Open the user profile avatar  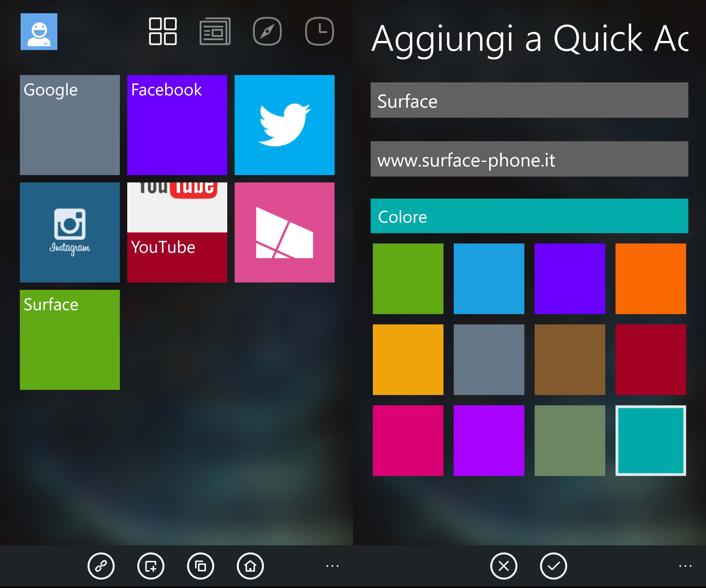pyautogui.click(x=39, y=32)
